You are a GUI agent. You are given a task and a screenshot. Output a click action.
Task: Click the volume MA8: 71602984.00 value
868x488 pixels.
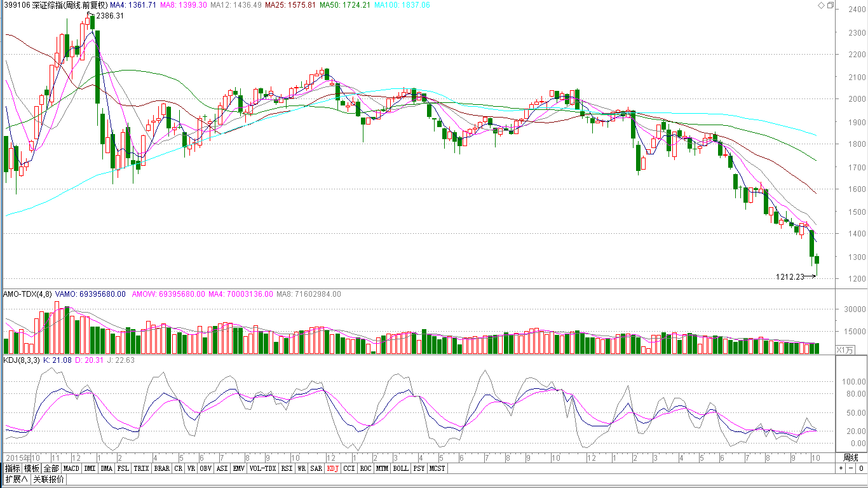309,294
